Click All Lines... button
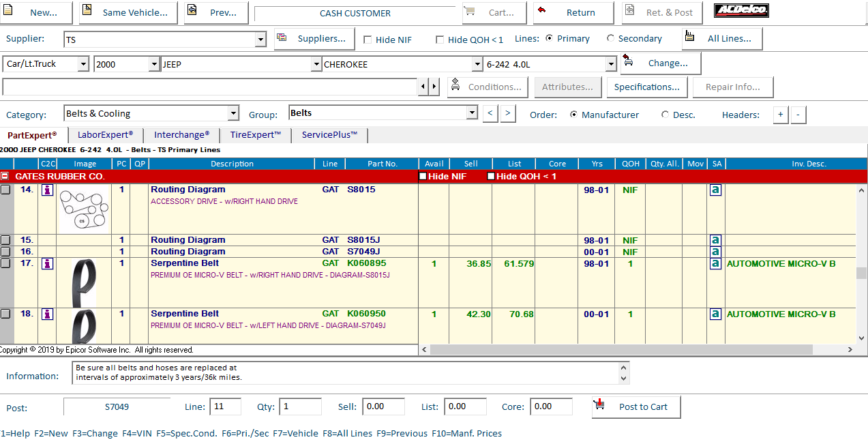 click(x=722, y=39)
